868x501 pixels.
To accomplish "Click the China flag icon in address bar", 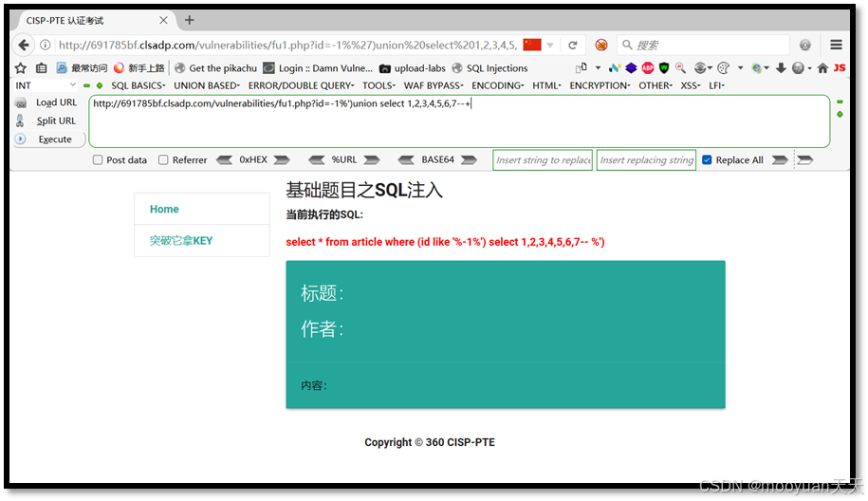I will 532,45.
